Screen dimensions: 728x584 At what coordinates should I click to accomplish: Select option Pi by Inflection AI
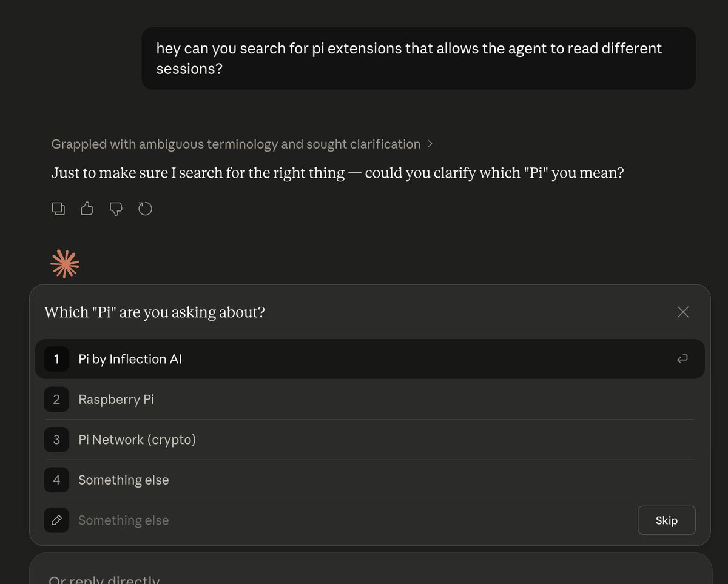click(x=369, y=359)
